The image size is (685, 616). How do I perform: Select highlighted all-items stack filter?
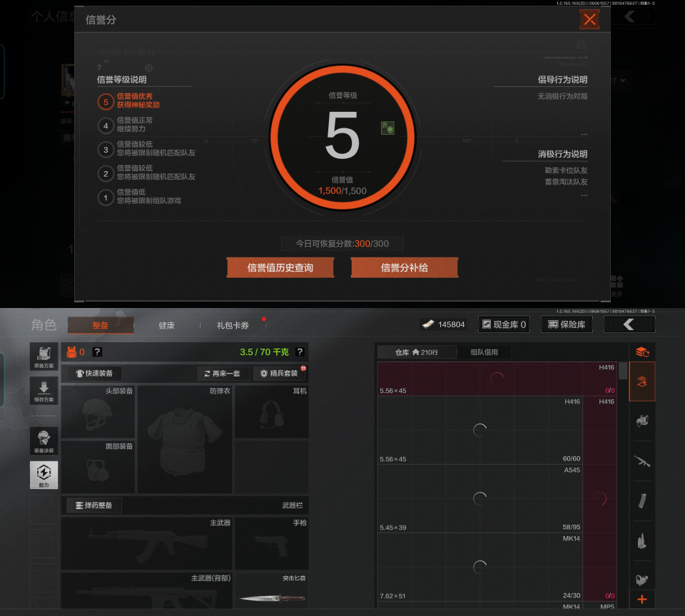[x=641, y=381]
